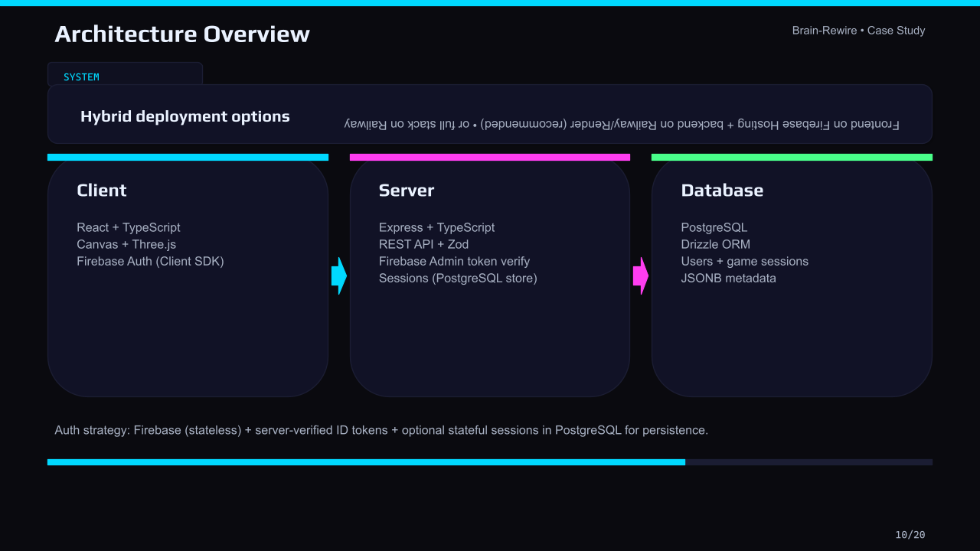Click the cyan arrow between Client and Server
Screen dimensions: 980x551
pyautogui.click(x=339, y=275)
